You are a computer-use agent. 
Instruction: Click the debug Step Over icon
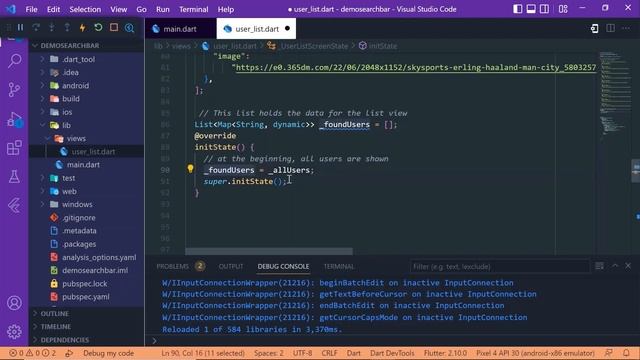coord(36,28)
